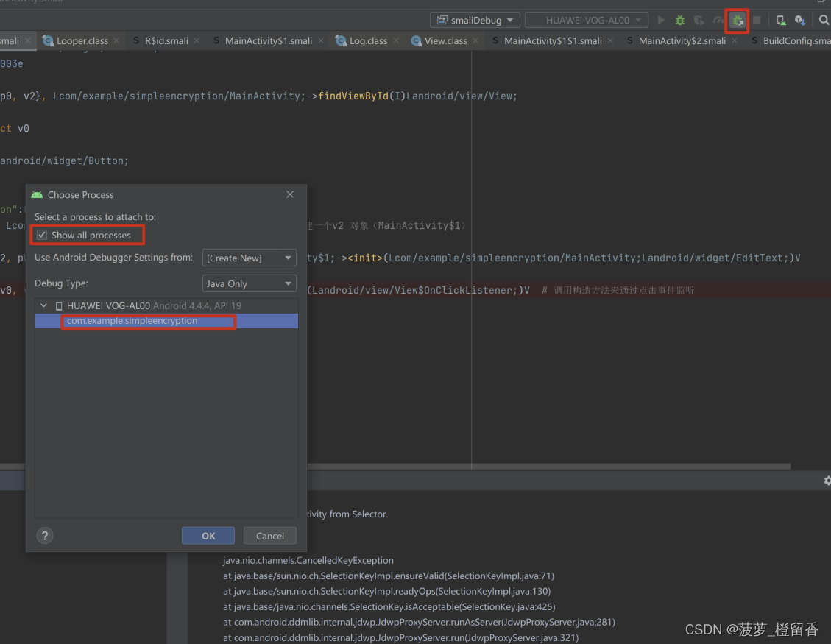
Task: Click the Run app play icon
Action: [661, 20]
